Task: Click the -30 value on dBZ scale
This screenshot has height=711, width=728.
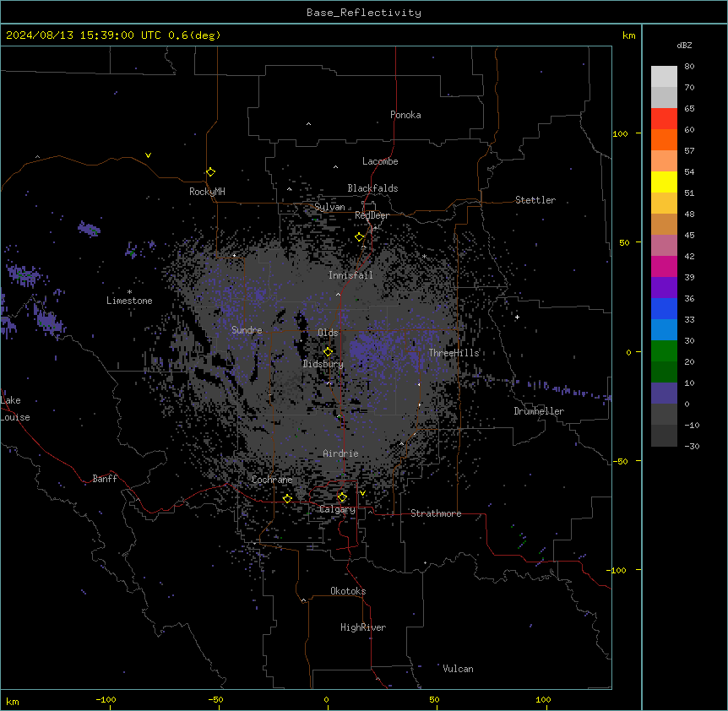Action: [692, 446]
